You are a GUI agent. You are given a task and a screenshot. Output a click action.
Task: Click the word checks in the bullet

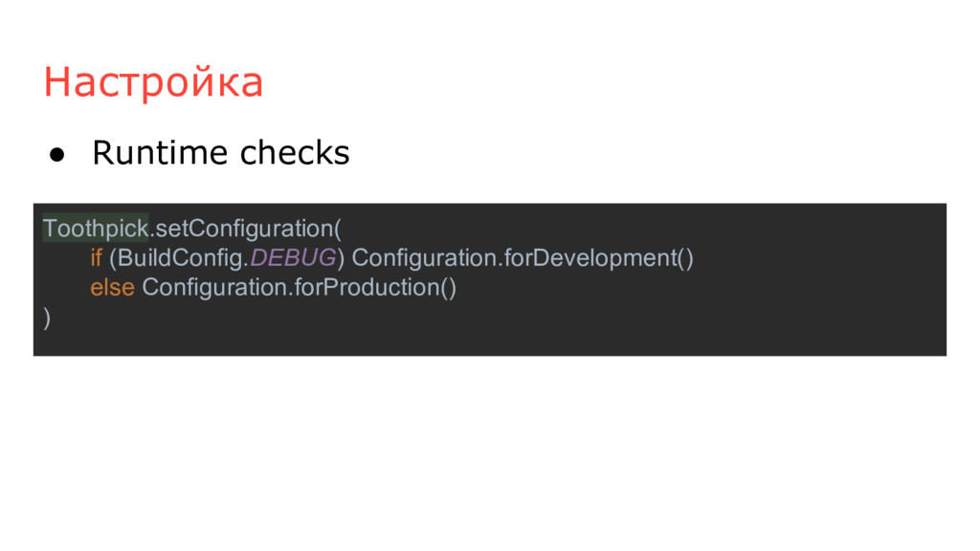tap(295, 152)
